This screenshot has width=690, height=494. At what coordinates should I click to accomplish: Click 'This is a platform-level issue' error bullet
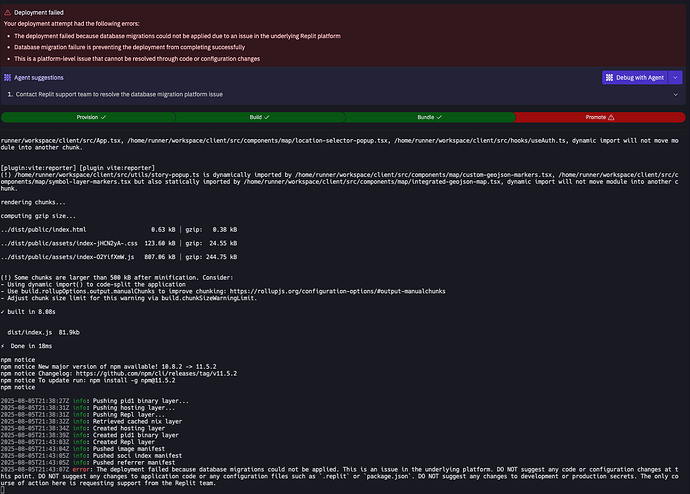(x=137, y=59)
